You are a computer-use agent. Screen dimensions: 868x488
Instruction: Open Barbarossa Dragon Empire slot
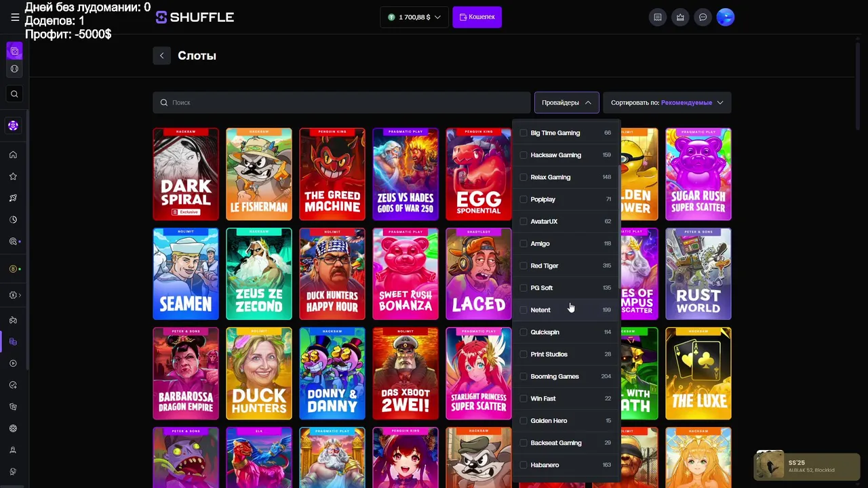click(186, 373)
